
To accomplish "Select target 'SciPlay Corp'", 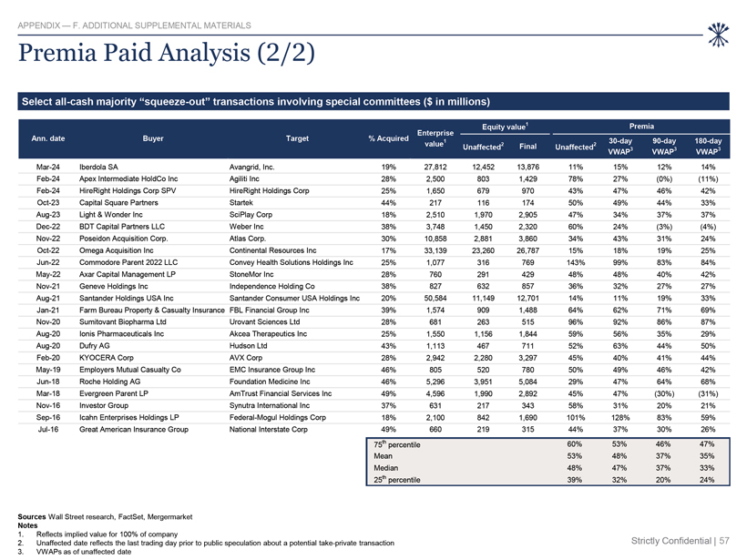I will tap(251, 215).
